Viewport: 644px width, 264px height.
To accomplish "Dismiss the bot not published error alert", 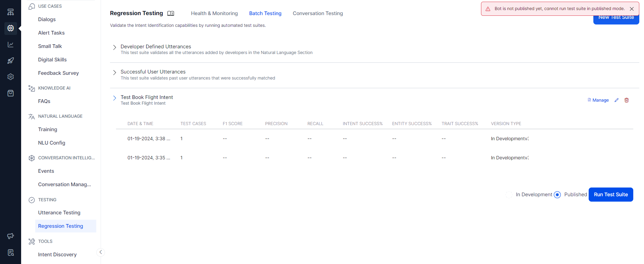I will [x=632, y=9].
